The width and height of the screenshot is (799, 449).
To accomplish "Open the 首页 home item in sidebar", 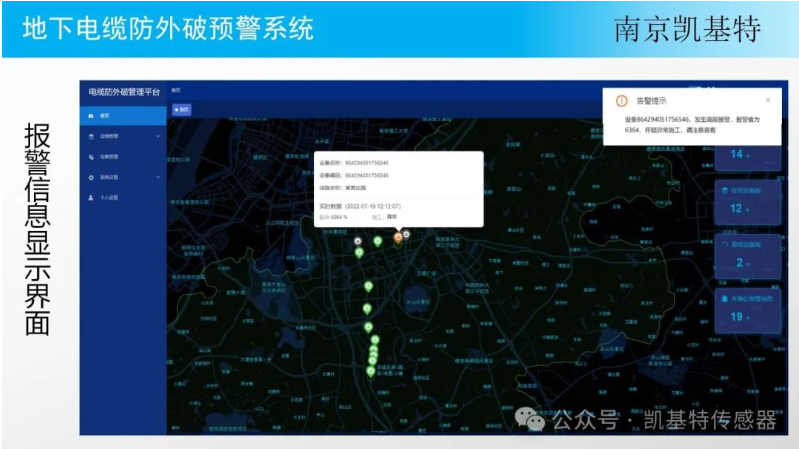I will click(123, 116).
